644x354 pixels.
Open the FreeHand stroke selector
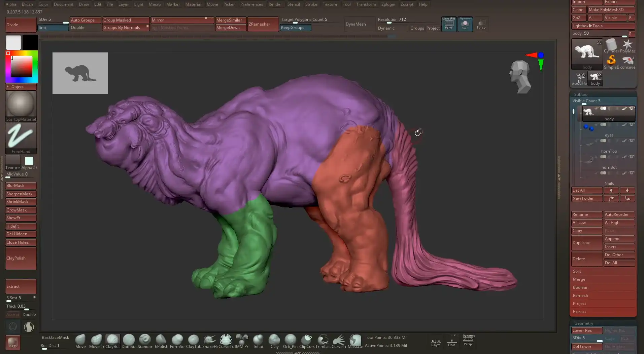point(21,138)
